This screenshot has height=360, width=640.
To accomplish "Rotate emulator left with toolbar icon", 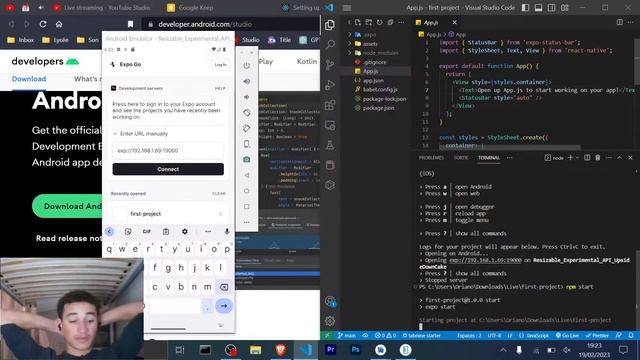I will (247, 113).
